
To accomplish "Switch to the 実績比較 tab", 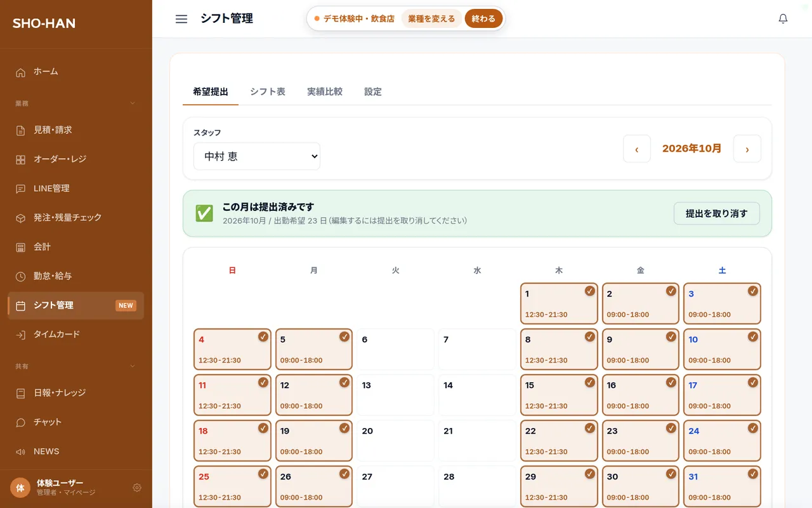I will 325,91.
